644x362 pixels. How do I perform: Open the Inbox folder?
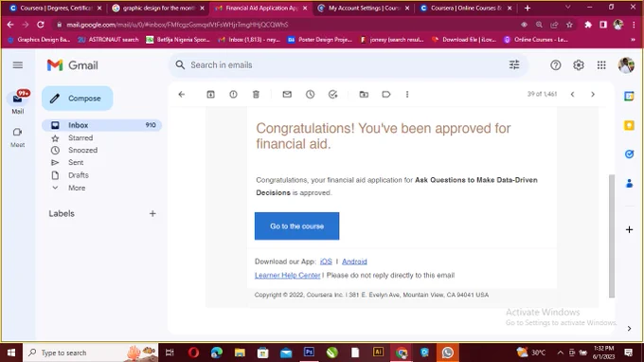[x=101, y=125]
